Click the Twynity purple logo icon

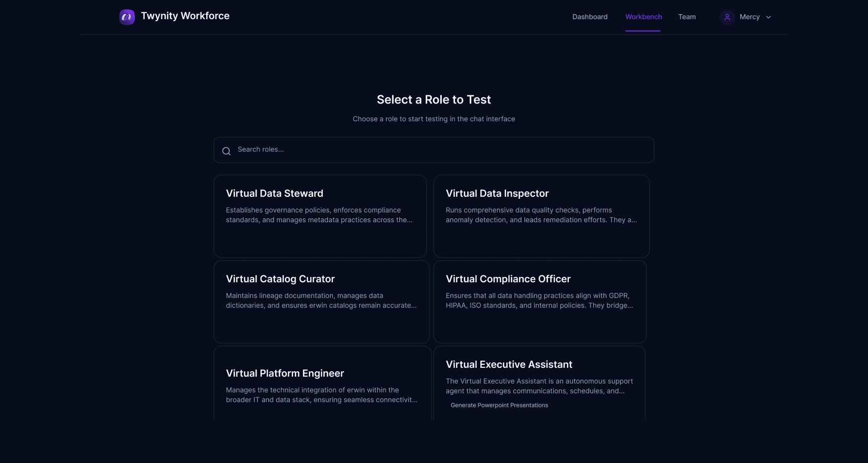(x=127, y=17)
